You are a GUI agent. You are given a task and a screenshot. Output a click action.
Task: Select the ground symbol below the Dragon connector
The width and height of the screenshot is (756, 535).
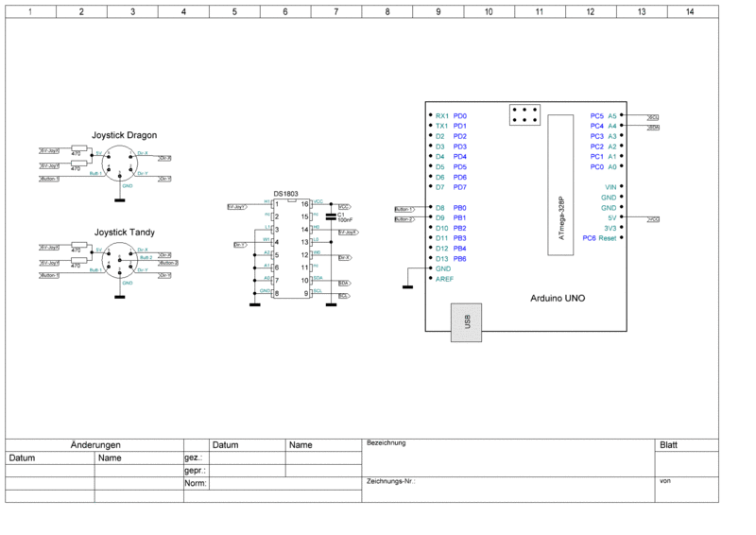pyautogui.click(x=120, y=200)
